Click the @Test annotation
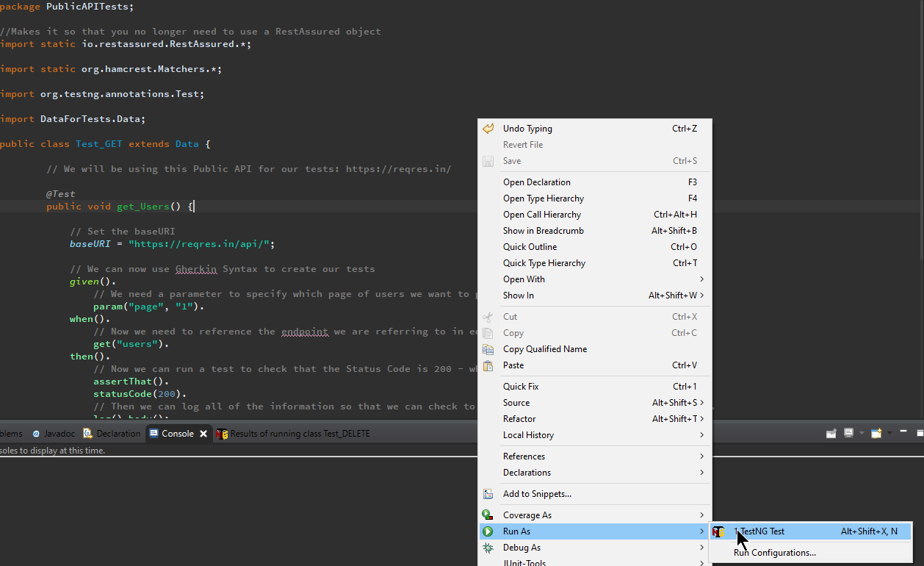924x566 pixels. coord(61,194)
